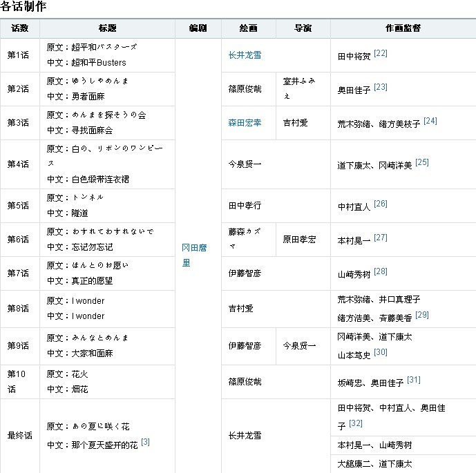Jump to citation [24] in episode 3

tap(430, 121)
